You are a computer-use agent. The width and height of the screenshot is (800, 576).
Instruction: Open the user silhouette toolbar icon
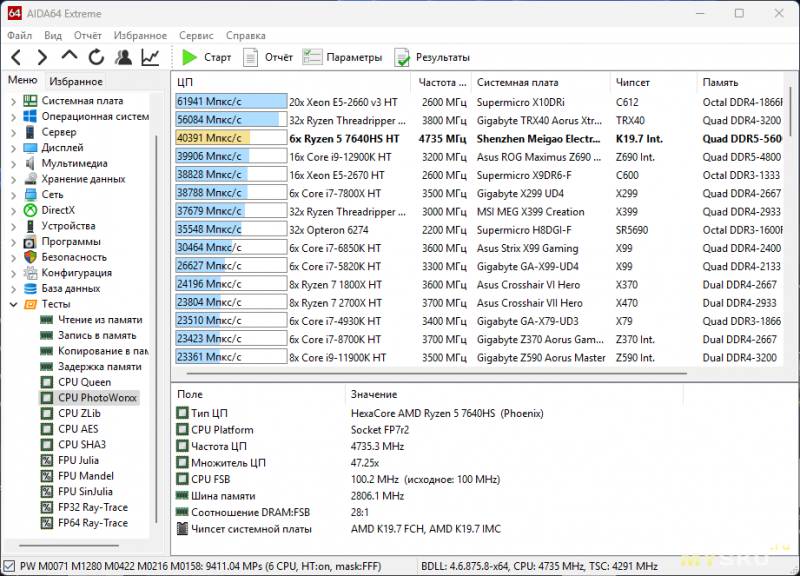[123, 57]
